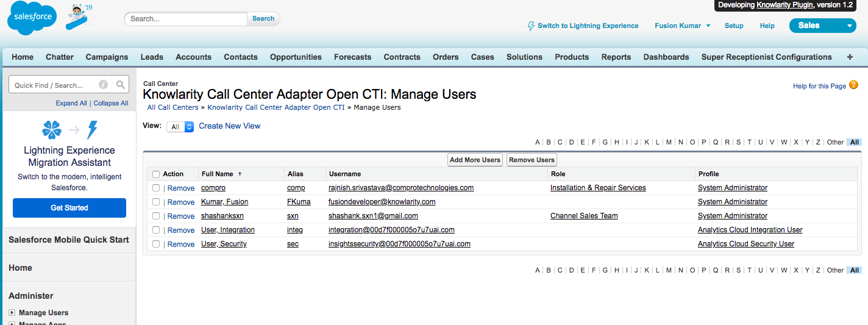
Task: Open Kumar, Fusion full name link
Action: click(x=224, y=202)
